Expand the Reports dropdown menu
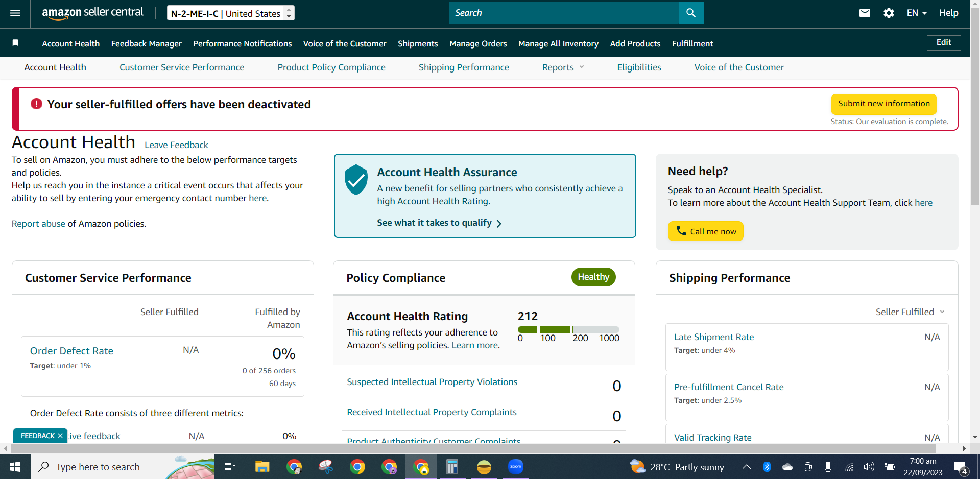 [563, 67]
